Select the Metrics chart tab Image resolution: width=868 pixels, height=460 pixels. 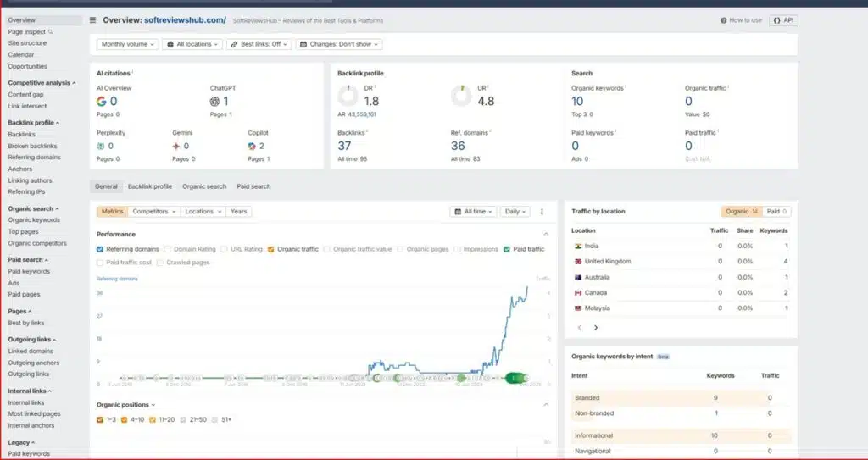click(x=113, y=212)
